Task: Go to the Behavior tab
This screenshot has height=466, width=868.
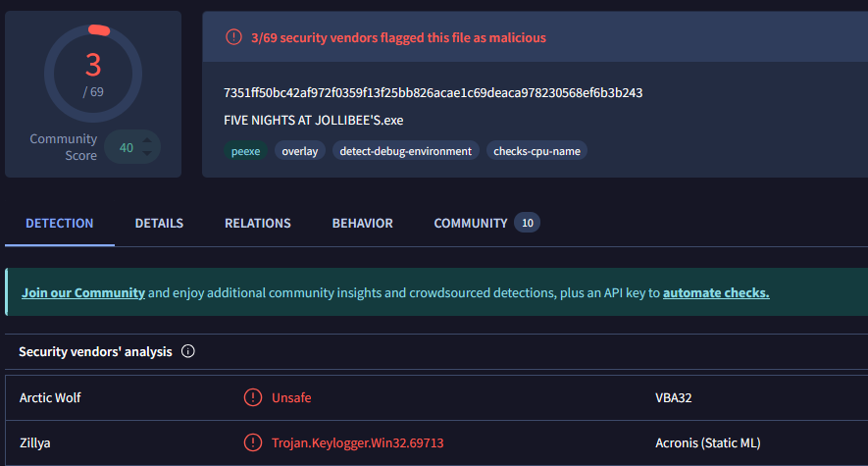Action: coord(363,224)
